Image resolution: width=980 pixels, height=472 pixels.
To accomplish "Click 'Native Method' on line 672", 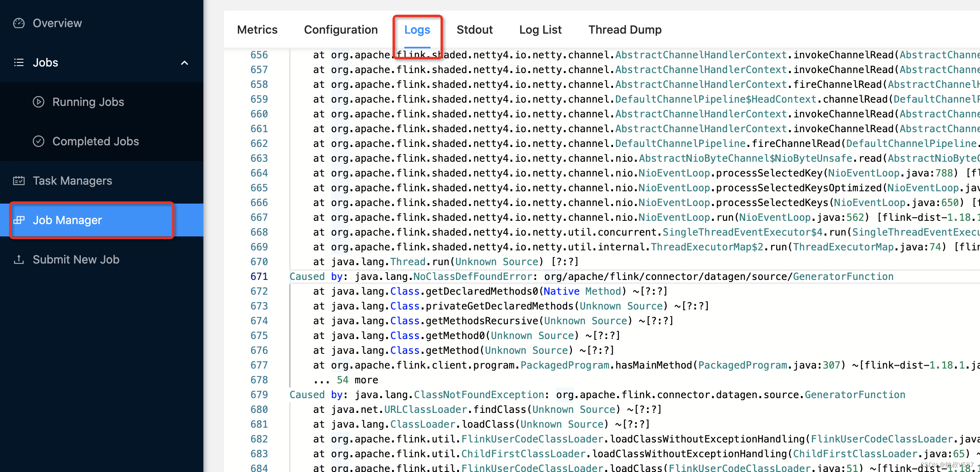I will 582,291.
